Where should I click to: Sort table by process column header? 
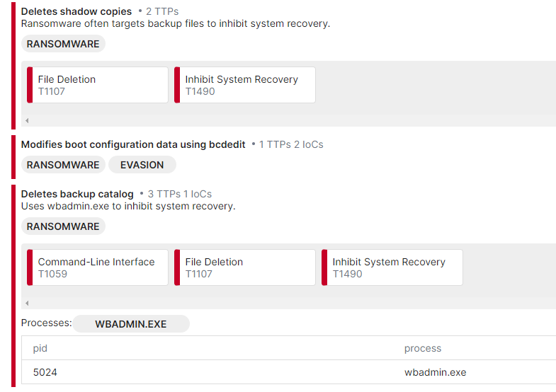tap(423, 348)
